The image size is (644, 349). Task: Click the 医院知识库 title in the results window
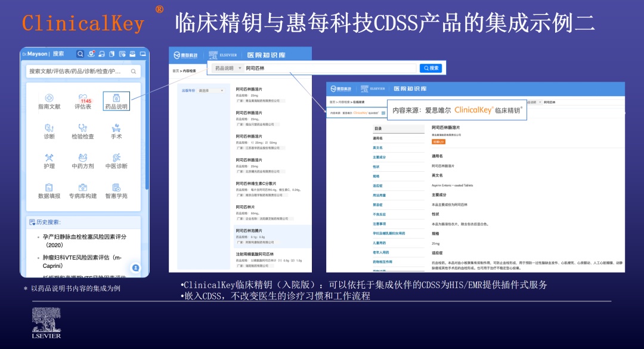pyautogui.click(x=266, y=55)
